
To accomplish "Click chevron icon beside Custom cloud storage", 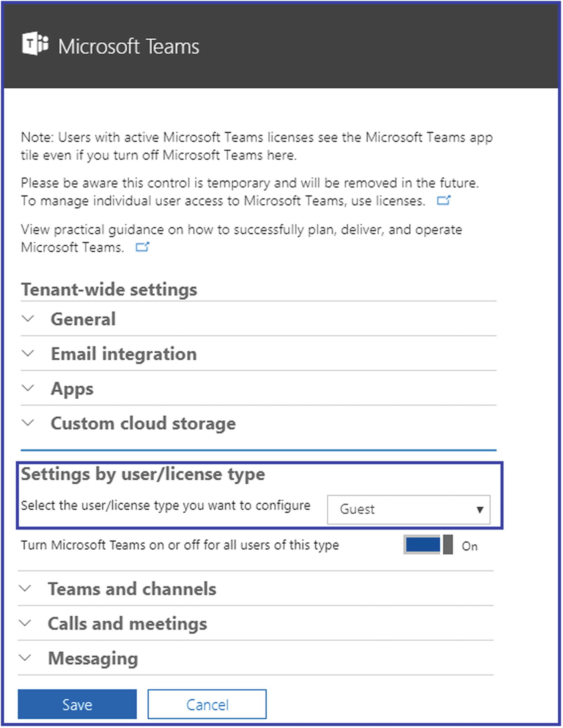I will click(x=28, y=423).
